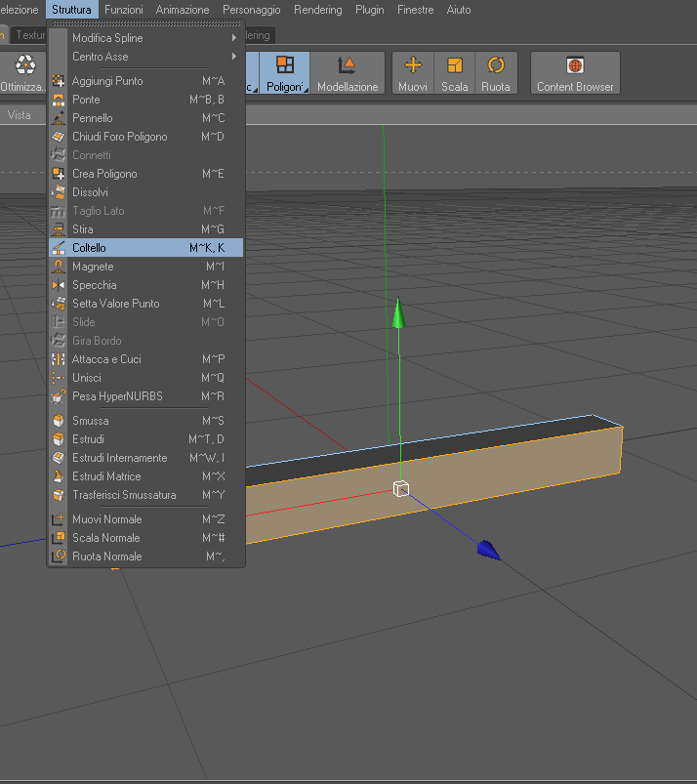Open the viewport Vista menu
The width and height of the screenshot is (697, 784).
[x=19, y=115]
